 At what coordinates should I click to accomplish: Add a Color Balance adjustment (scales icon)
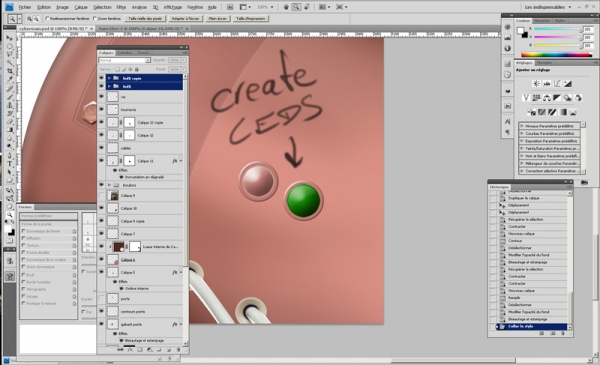(546, 98)
